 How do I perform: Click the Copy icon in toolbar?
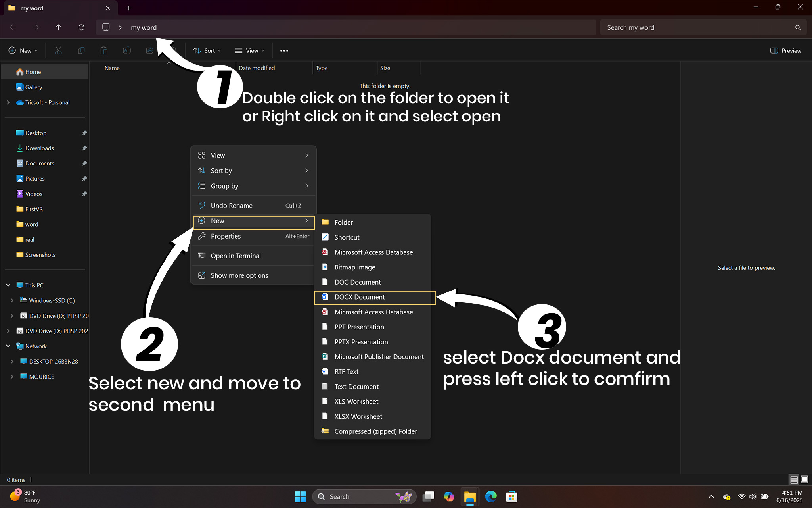tap(81, 50)
